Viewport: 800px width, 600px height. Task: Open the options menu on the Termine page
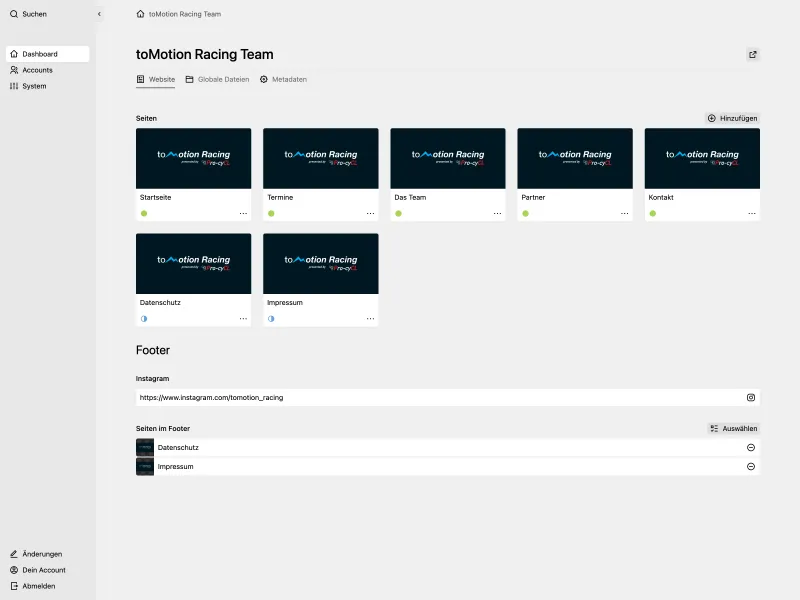370,212
